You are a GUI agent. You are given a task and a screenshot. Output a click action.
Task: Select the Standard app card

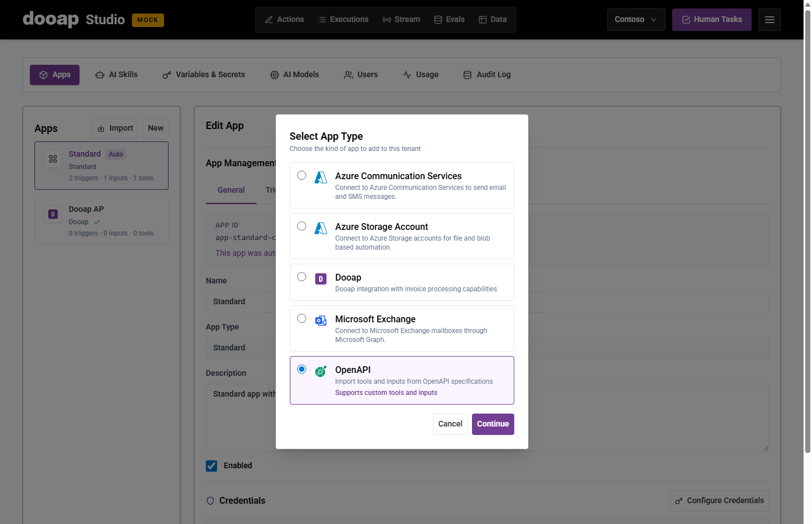click(x=101, y=166)
